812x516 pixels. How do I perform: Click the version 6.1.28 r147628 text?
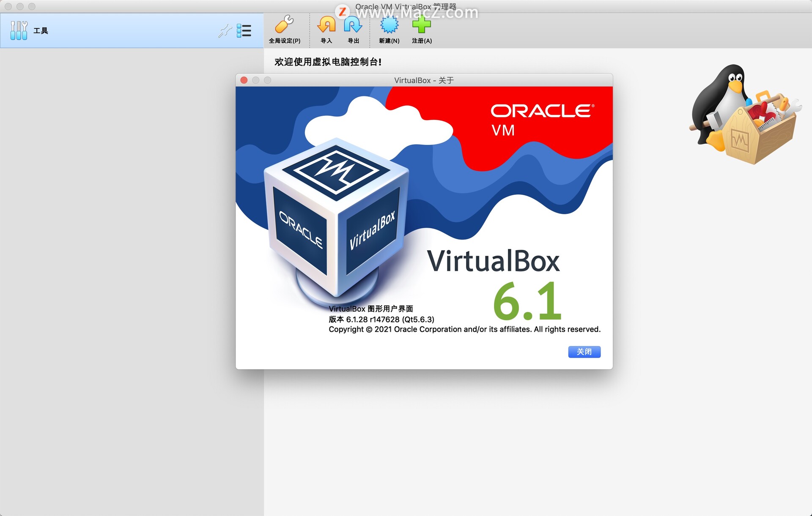pos(381,319)
